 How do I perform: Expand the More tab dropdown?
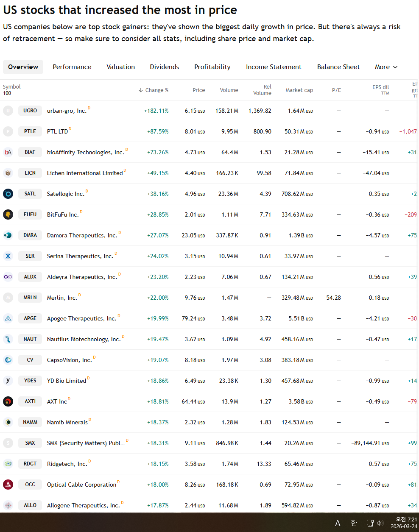pyautogui.click(x=386, y=67)
